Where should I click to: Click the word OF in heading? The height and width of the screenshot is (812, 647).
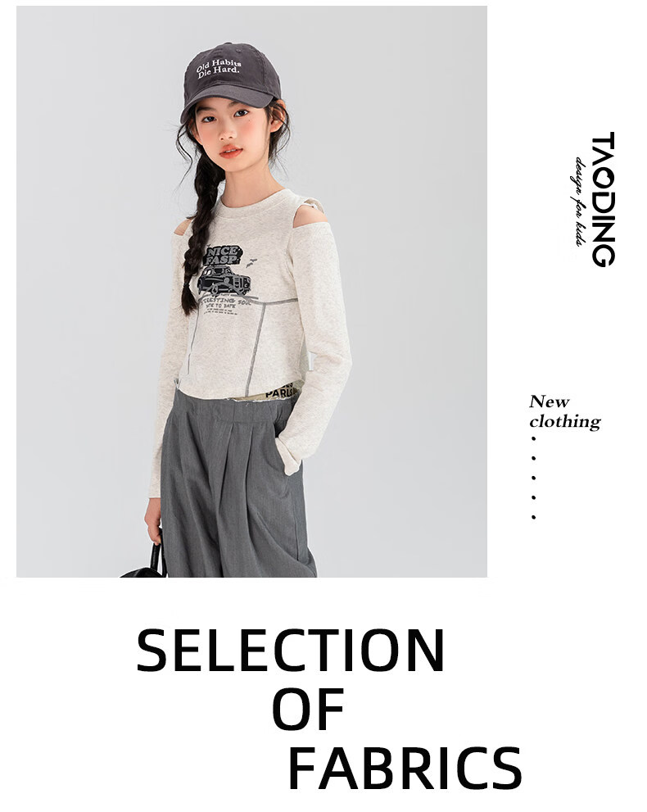tap(308, 709)
